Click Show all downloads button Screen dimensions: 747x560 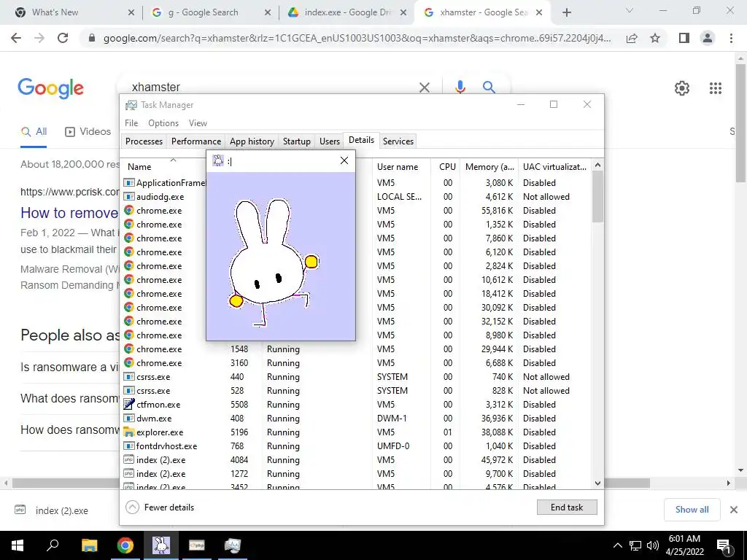[692, 510]
